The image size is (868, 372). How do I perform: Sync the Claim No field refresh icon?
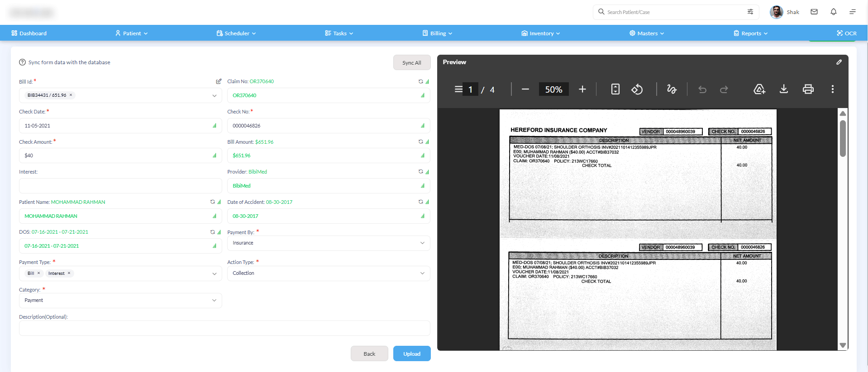(x=421, y=81)
